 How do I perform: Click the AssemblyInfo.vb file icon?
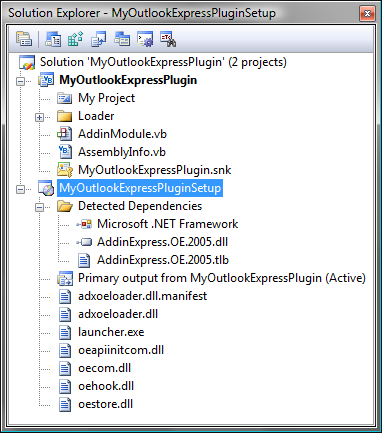point(65,152)
